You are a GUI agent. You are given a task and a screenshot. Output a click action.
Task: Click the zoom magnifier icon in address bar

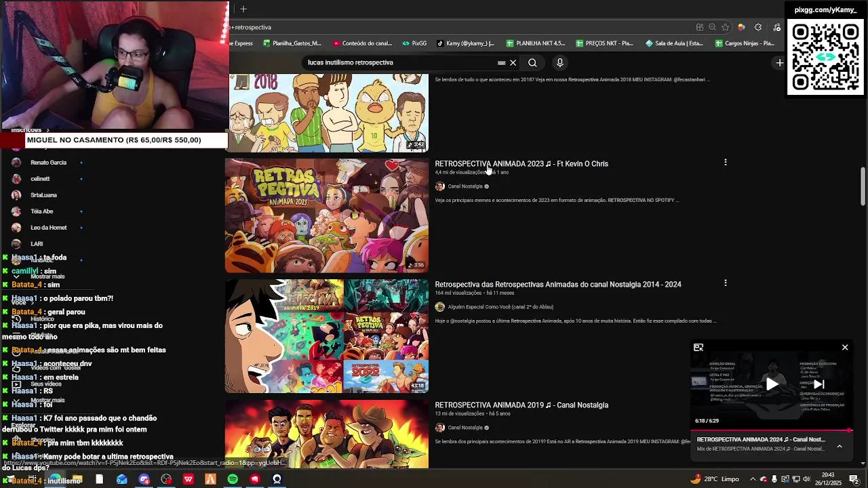[712, 27]
